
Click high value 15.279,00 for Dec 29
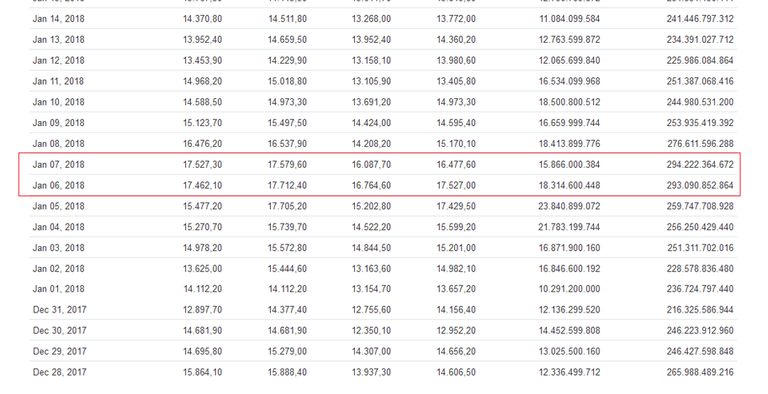[287, 351]
